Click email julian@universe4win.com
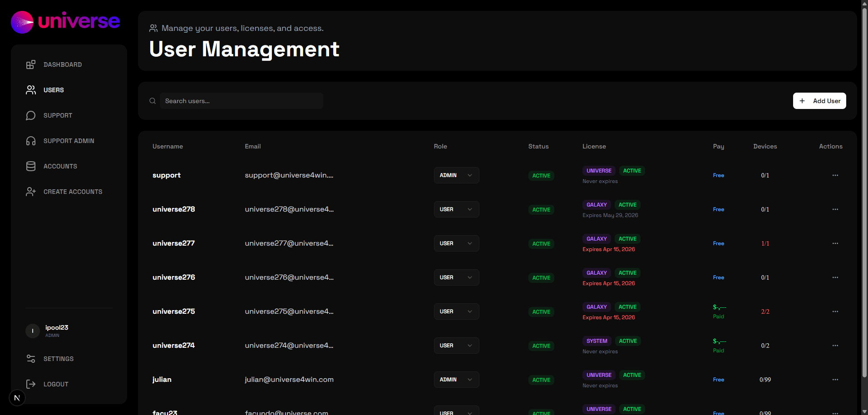 pos(289,380)
